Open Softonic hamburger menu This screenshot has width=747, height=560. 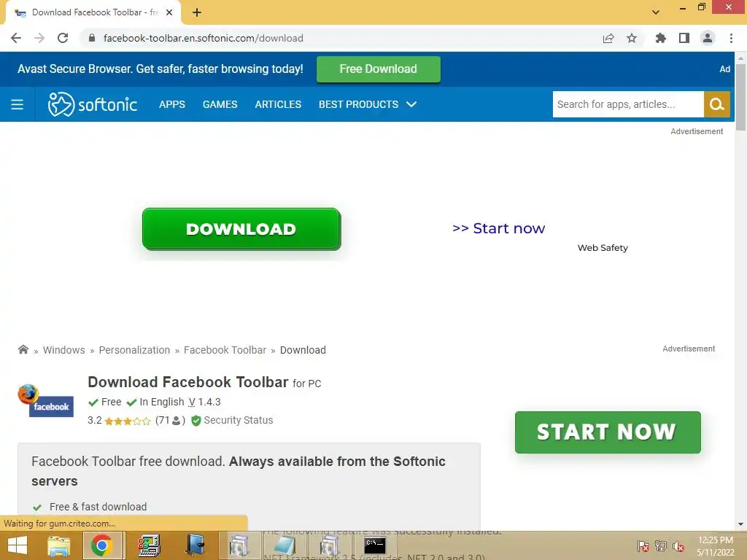click(x=18, y=104)
